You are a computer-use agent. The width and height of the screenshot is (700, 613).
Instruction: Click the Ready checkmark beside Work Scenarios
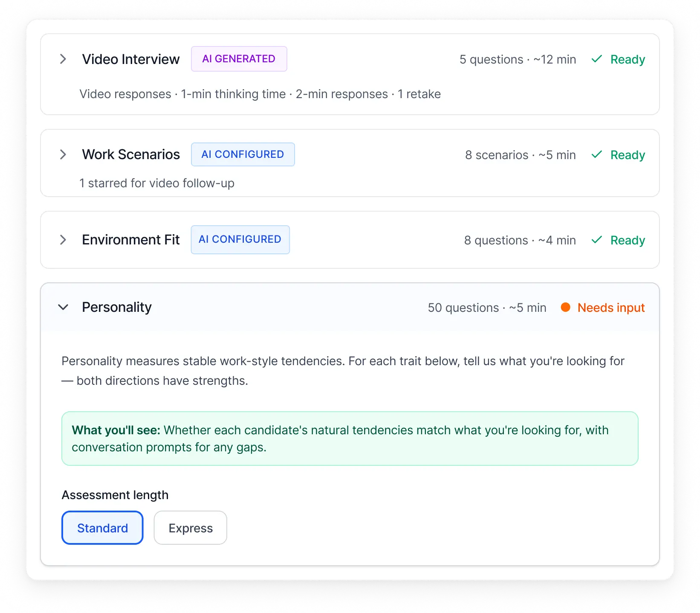click(598, 155)
